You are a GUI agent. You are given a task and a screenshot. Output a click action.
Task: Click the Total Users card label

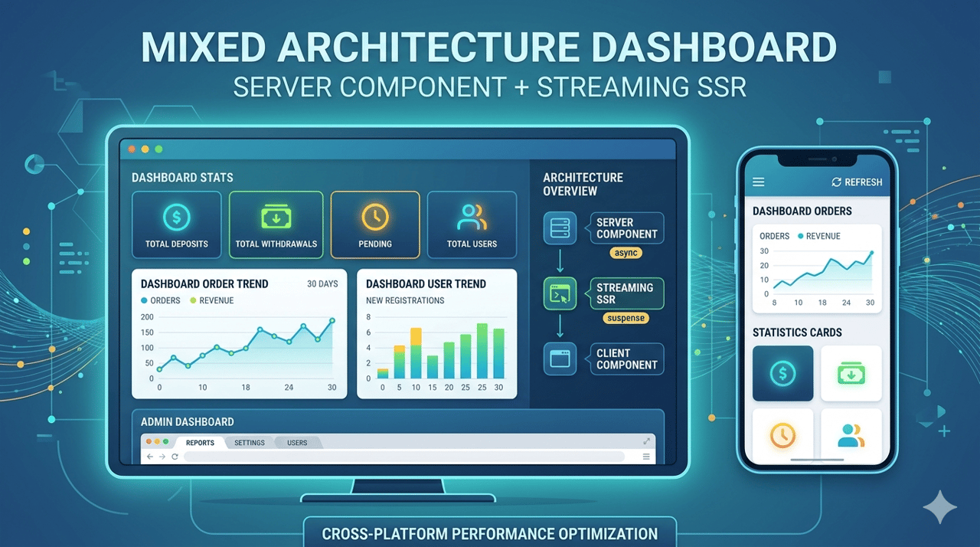472,244
